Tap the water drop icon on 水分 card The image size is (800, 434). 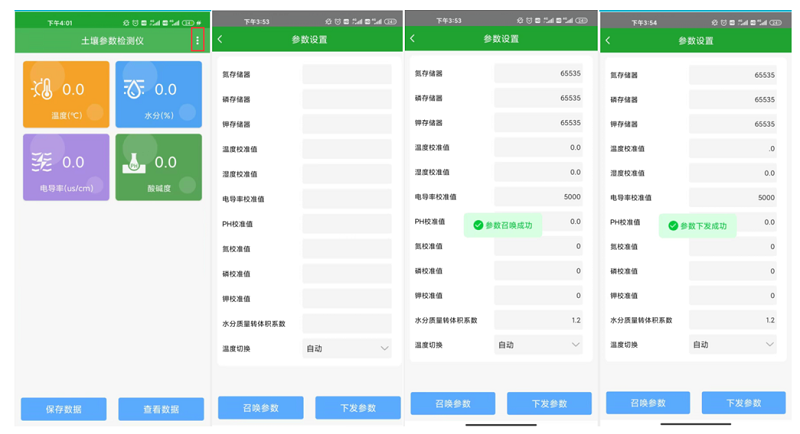(x=134, y=89)
